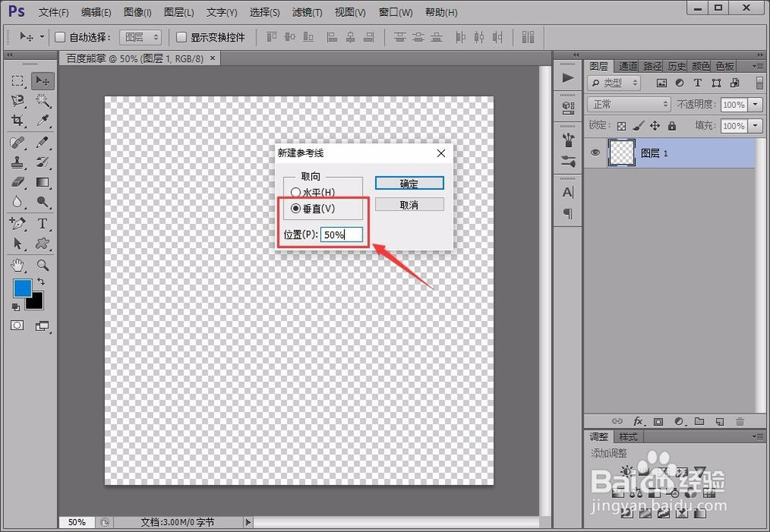Open the background color picker
770x532 pixels.
click(37, 303)
